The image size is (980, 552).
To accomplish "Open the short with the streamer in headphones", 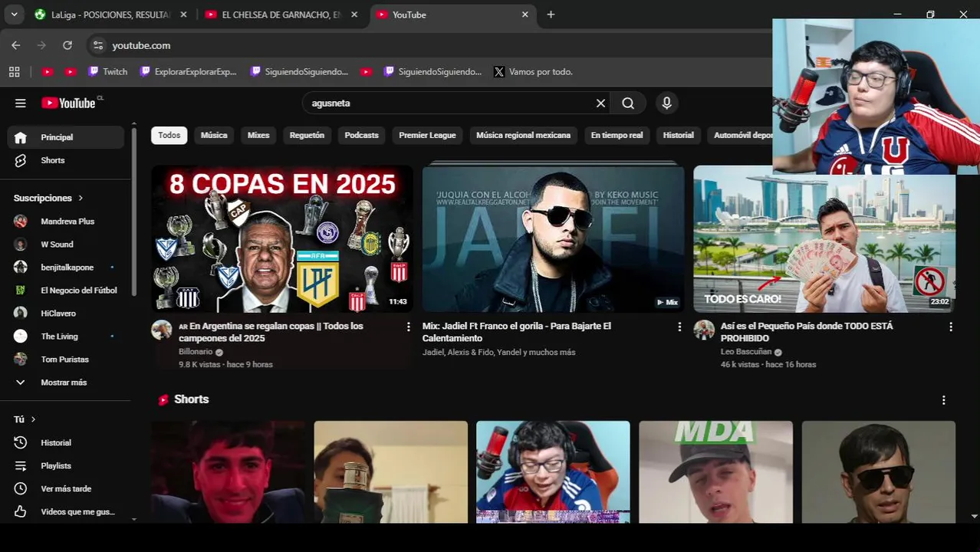I will pos(553,472).
